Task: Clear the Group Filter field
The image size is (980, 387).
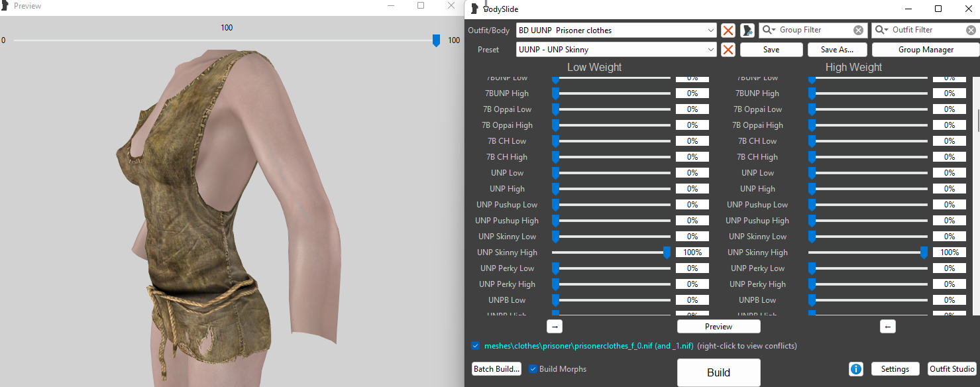Action: click(x=858, y=30)
